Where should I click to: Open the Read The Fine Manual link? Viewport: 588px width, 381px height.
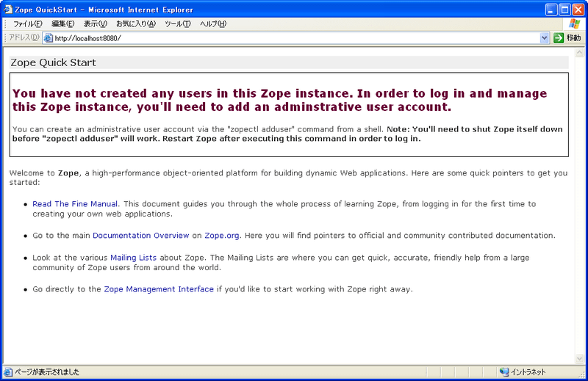coord(75,204)
